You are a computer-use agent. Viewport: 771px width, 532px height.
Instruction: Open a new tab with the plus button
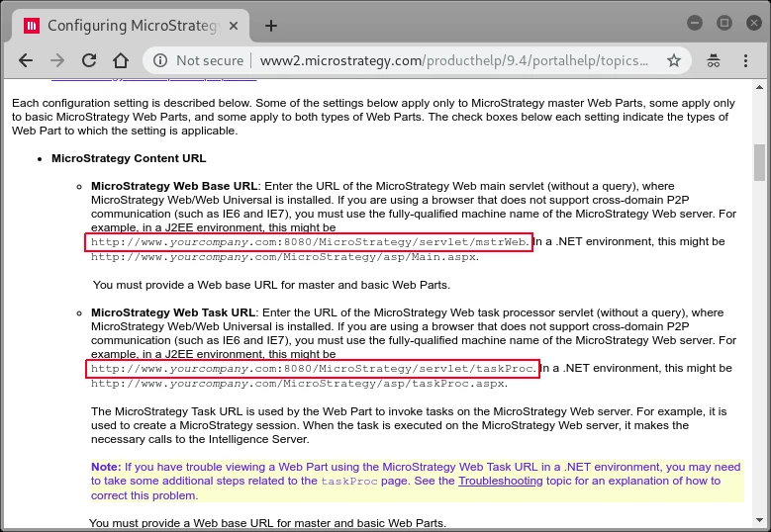click(271, 26)
